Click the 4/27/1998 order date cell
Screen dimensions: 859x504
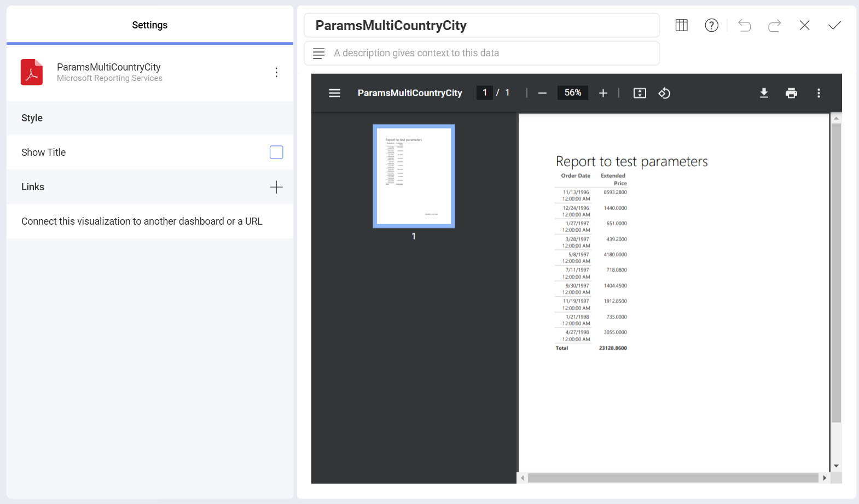576,336
